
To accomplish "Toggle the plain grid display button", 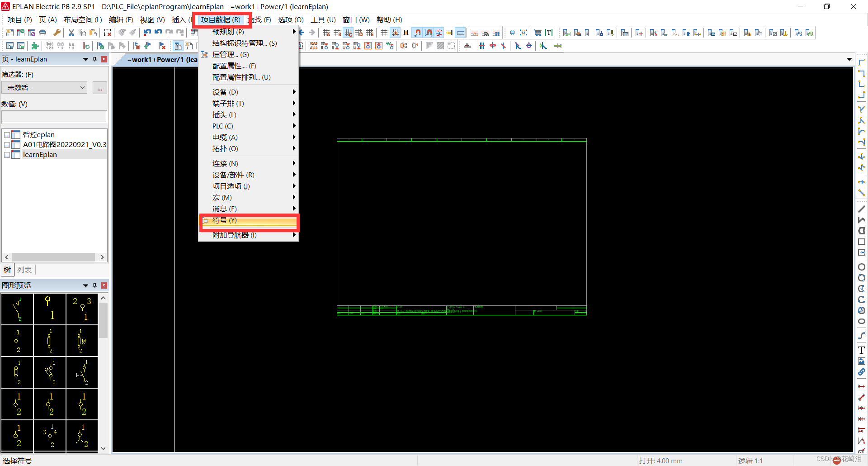I will (384, 33).
